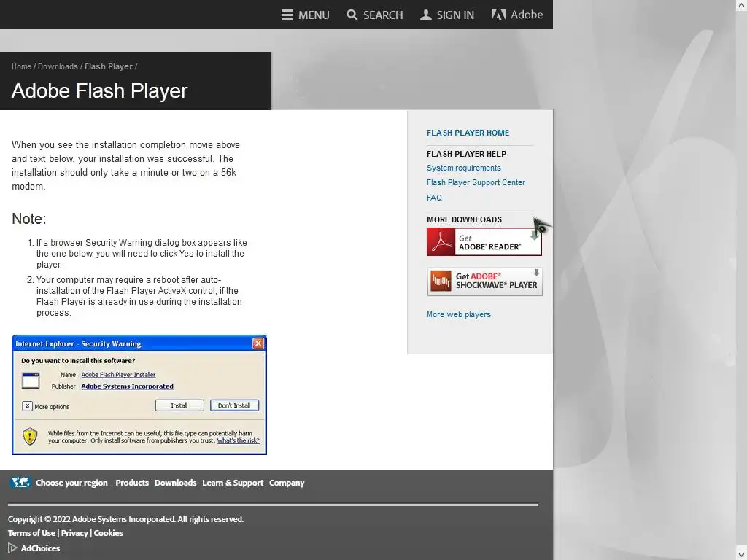This screenshot has height=560, width=747.
Task: Open System requirements link
Action: (463, 168)
